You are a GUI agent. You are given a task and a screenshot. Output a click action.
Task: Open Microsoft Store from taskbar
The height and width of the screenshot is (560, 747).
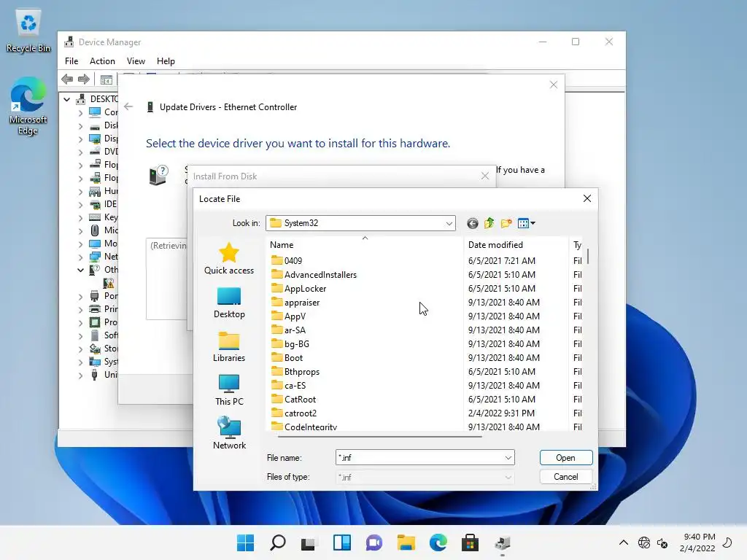coord(470,542)
